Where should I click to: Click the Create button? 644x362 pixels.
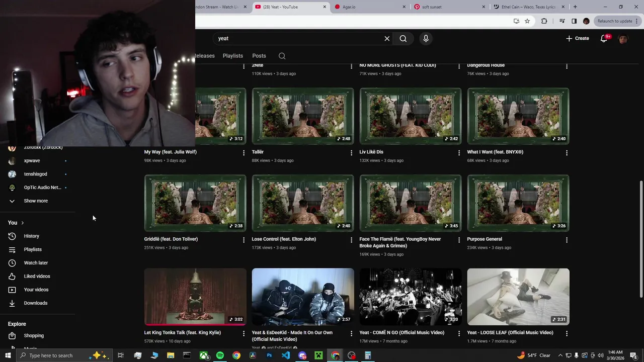pos(577,38)
